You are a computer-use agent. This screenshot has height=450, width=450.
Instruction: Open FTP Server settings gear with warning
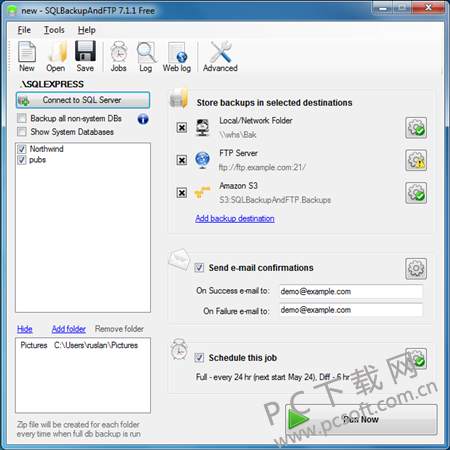pyautogui.click(x=416, y=160)
